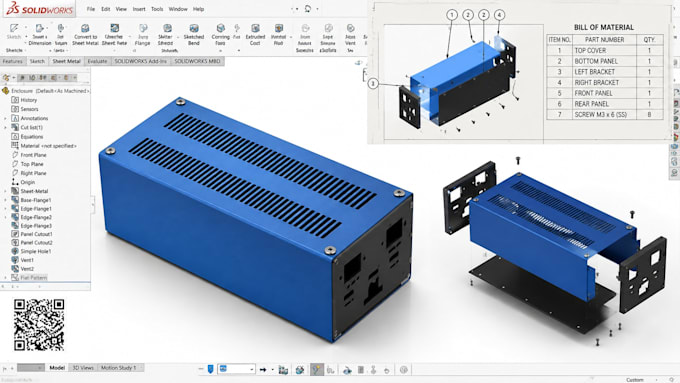The width and height of the screenshot is (680, 383).
Task: Expand the Edge-Flange2 node
Action: point(5,217)
